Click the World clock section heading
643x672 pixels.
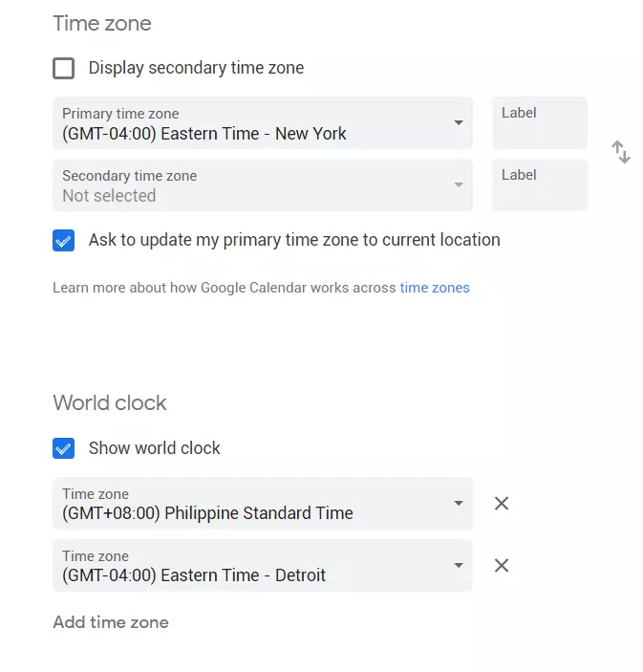110,403
